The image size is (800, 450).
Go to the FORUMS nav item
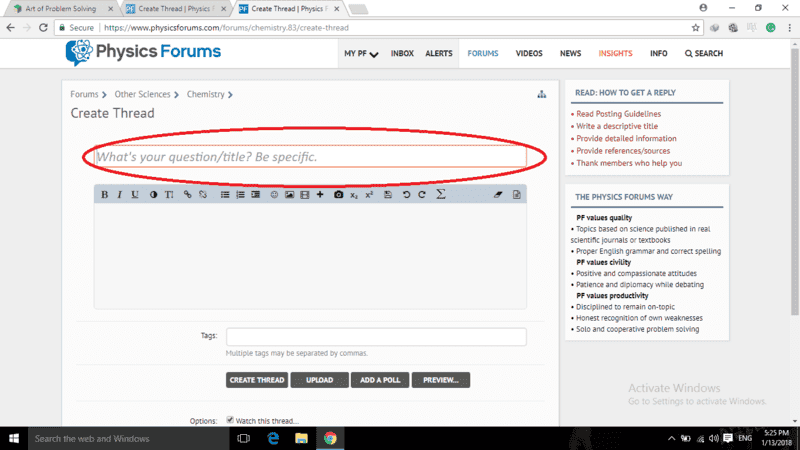point(483,54)
